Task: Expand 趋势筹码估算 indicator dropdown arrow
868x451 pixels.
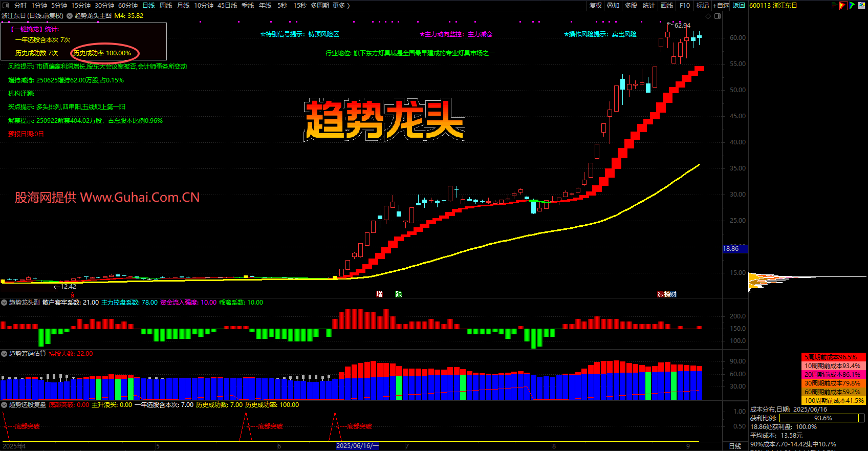Action: coord(4,354)
